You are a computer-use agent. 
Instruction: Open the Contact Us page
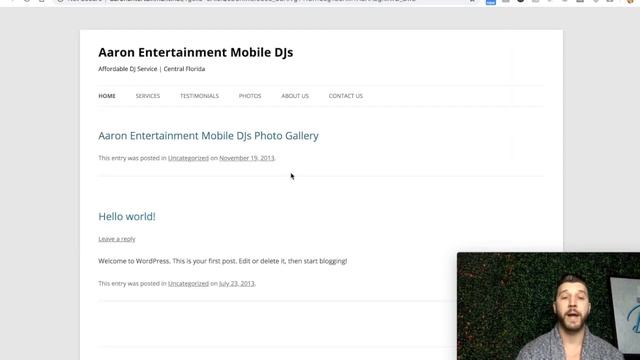(x=346, y=96)
